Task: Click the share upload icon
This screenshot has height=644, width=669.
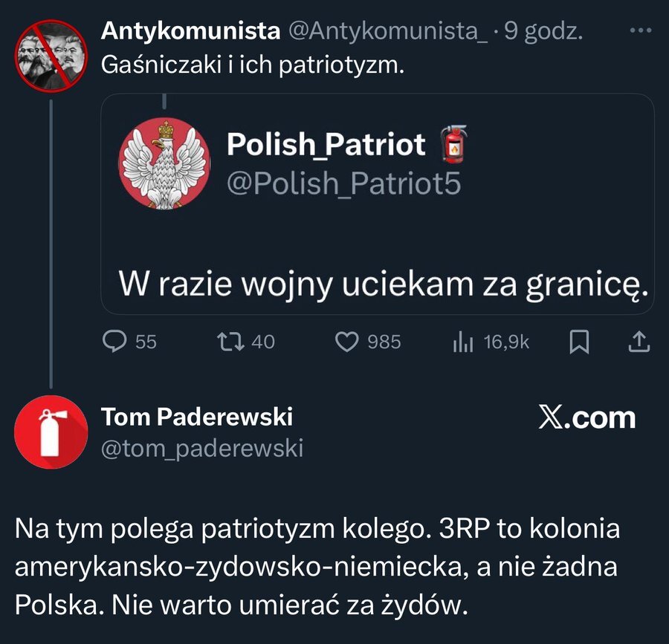Action: coord(639,341)
